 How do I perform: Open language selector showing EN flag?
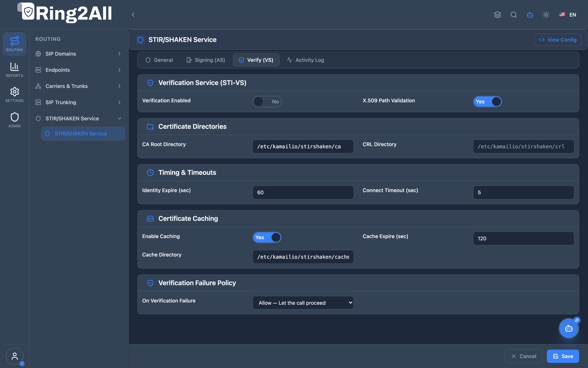[568, 15]
